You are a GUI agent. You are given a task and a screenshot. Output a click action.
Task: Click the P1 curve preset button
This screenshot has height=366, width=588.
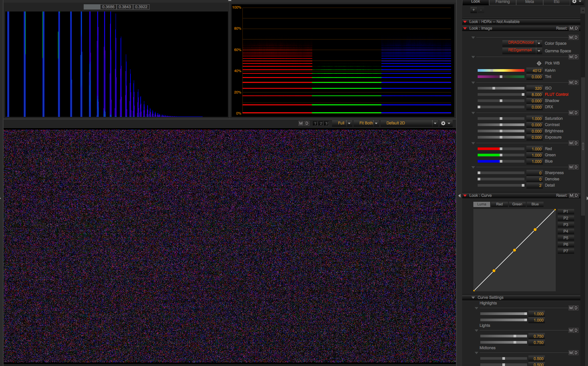point(566,212)
